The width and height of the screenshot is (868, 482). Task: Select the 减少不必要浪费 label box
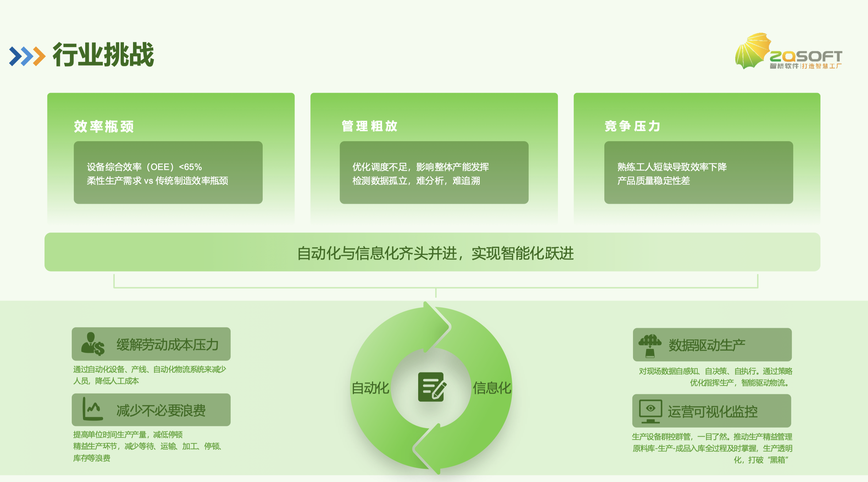161,410
